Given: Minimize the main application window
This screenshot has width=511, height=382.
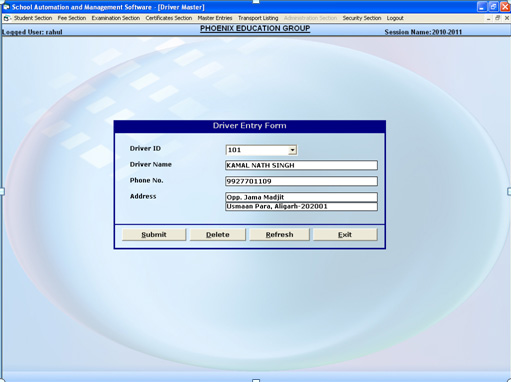Looking at the screenshot, I should coord(482,7).
